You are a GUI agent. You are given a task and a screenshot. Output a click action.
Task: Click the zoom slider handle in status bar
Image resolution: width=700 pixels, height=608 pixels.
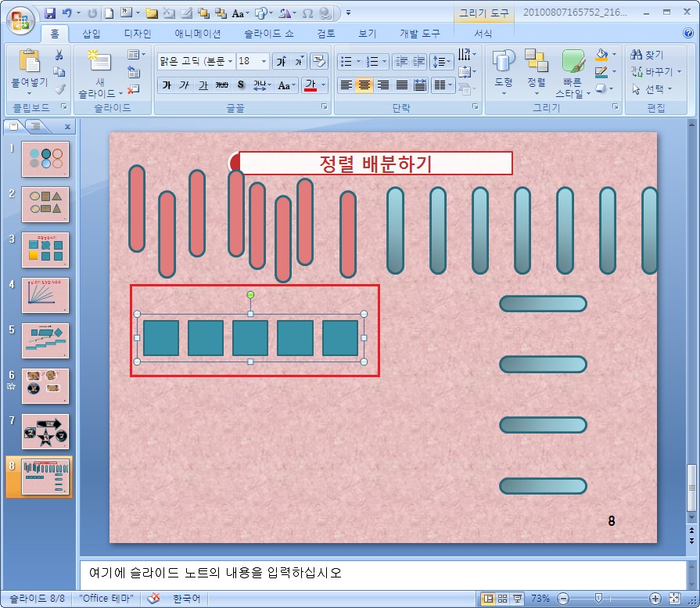coord(598,599)
